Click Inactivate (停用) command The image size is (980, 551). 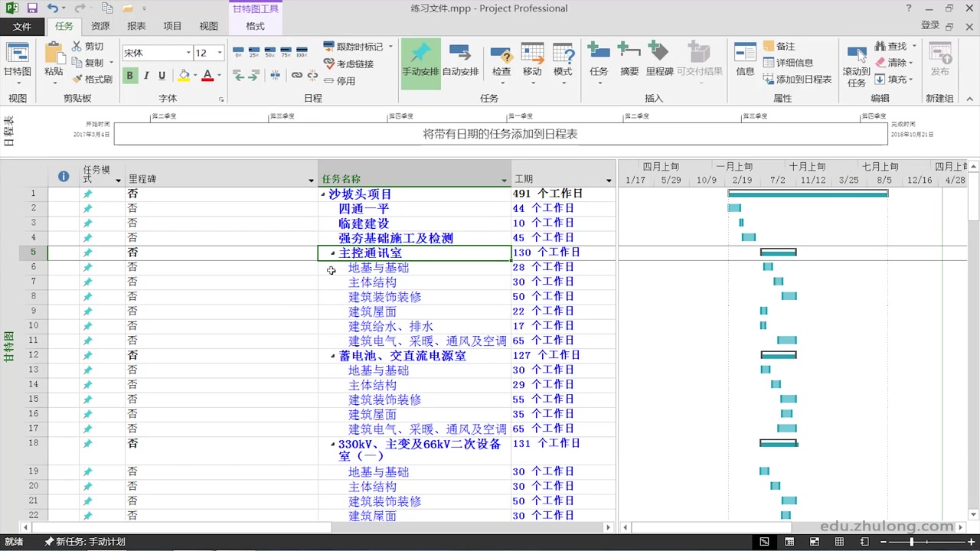[x=339, y=80]
